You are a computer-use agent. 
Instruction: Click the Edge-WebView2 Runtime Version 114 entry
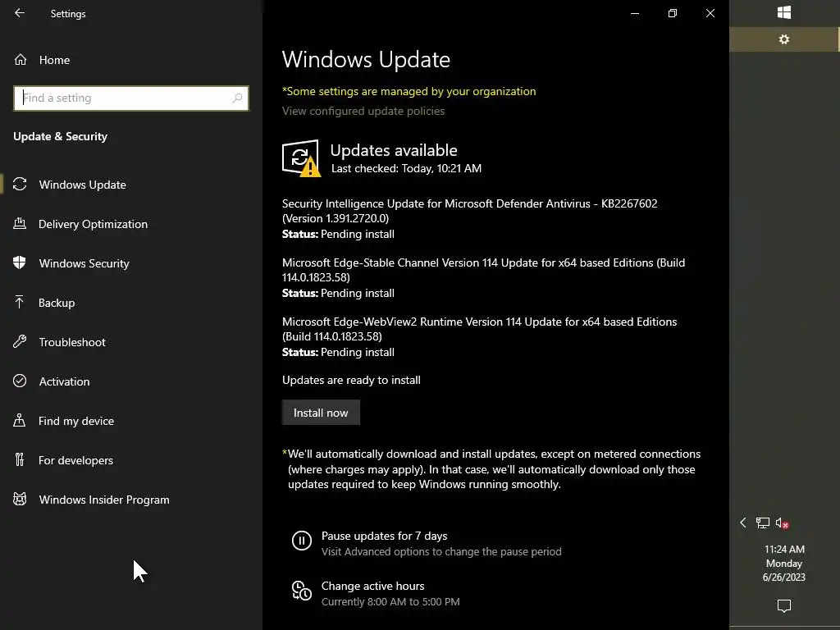[x=479, y=336]
